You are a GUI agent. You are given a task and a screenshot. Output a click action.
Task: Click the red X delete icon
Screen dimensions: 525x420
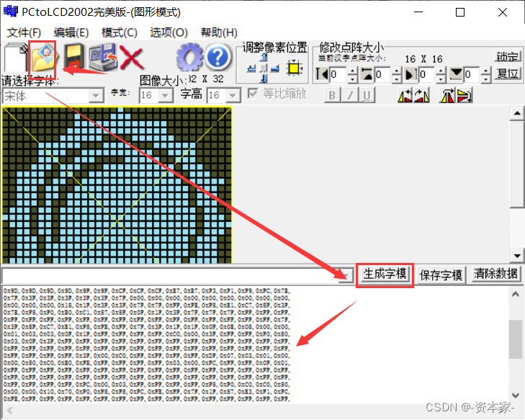tap(132, 58)
